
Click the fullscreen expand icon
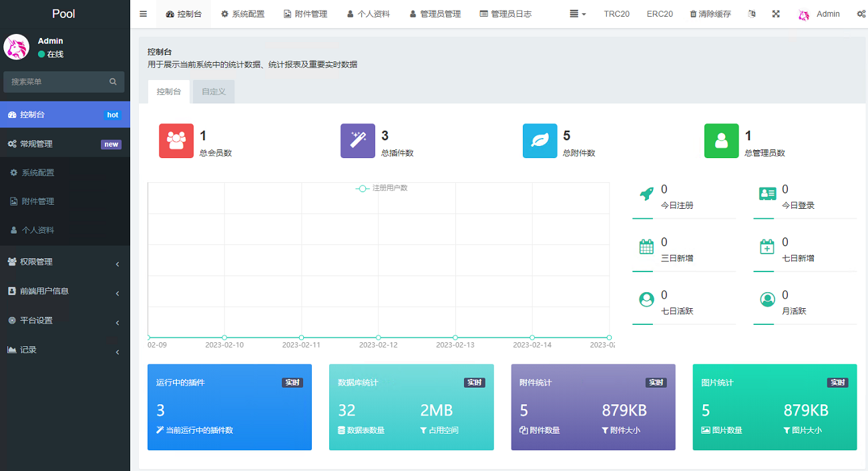pos(776,14)
